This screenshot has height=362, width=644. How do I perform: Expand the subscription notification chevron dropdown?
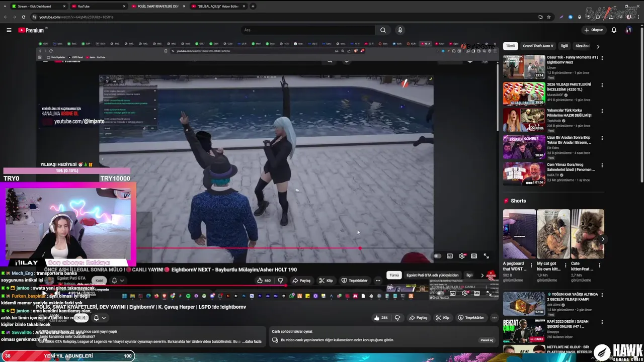(x=104, y=318)
